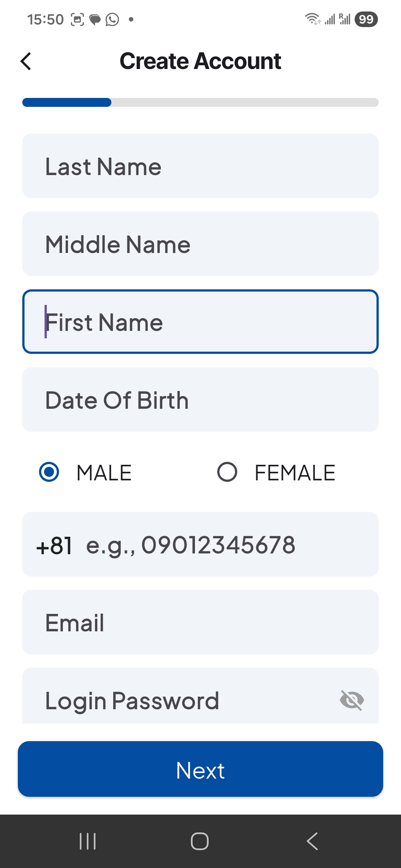
Task: Show the password with the eye toggle
Action: click(x=352, y=699)
